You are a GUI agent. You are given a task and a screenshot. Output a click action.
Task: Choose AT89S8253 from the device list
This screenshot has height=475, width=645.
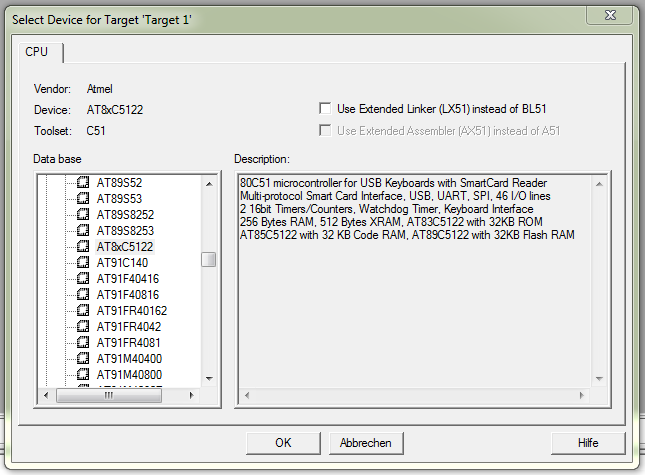click(125, 231)
